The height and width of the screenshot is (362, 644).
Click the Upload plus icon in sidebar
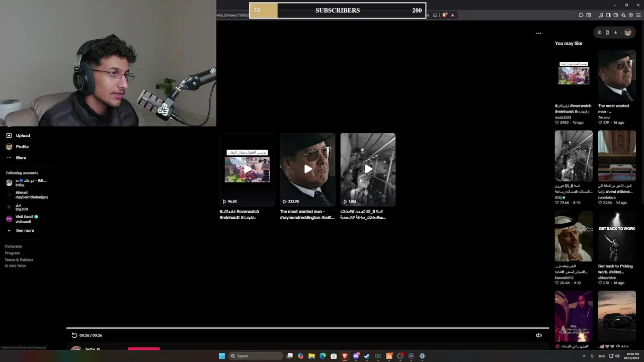9,135
